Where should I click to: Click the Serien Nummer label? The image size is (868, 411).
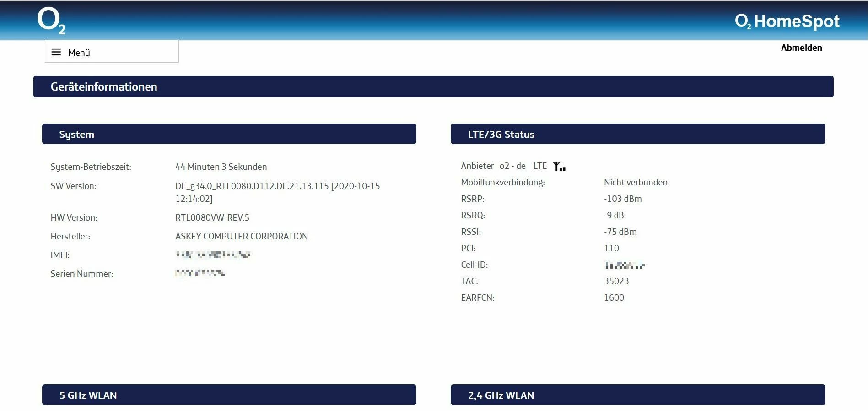(82, 274)
